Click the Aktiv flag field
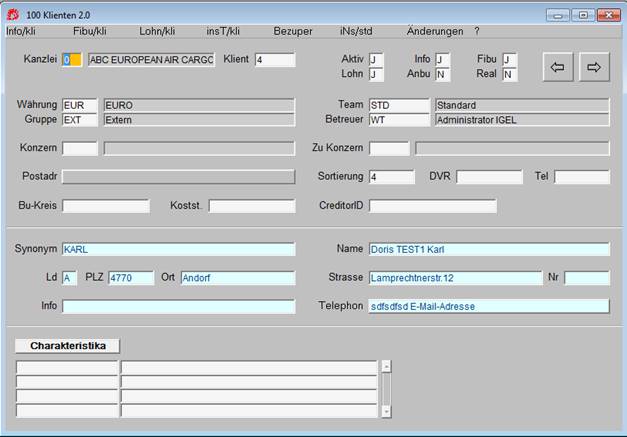 [376, 60]
